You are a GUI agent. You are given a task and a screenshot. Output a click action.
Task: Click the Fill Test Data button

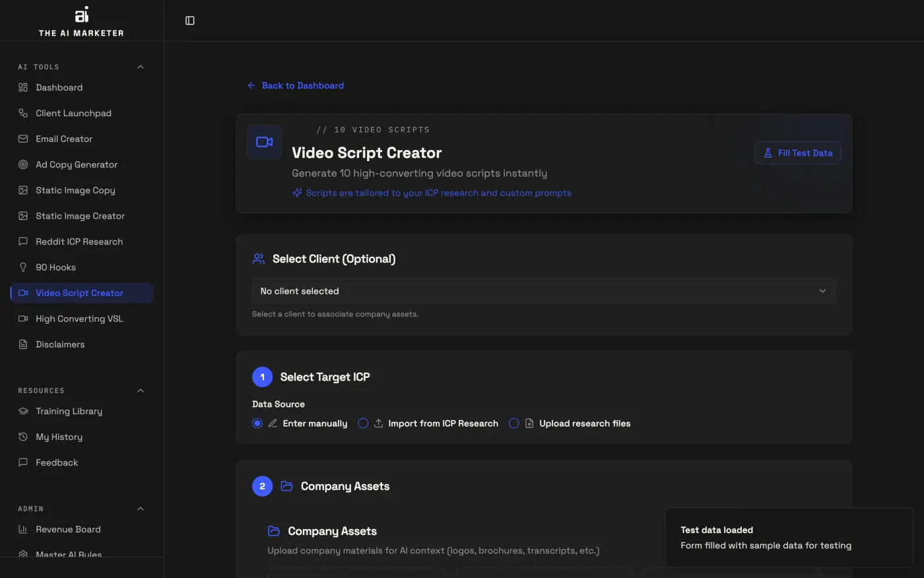[x=798, y=153]
